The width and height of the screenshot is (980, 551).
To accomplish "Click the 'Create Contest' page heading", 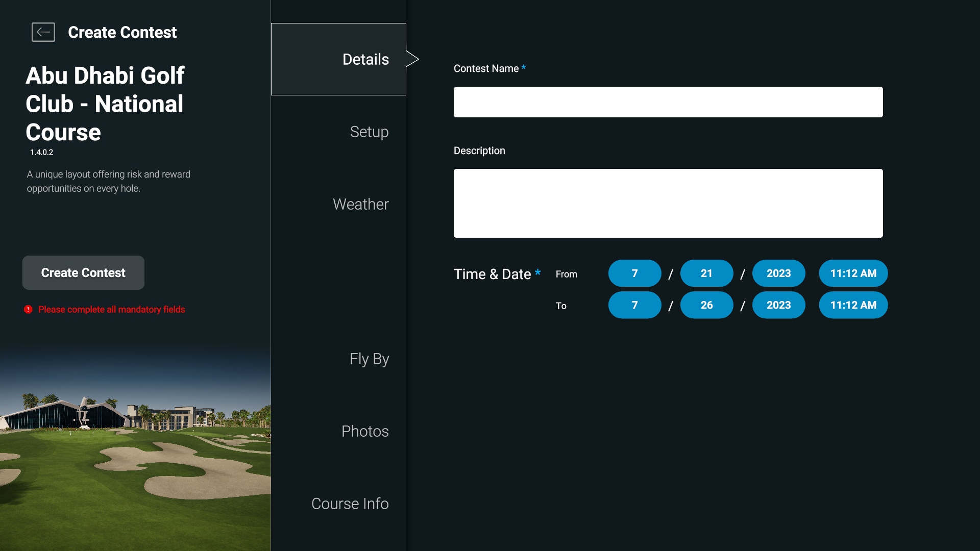I will [122, 32].
